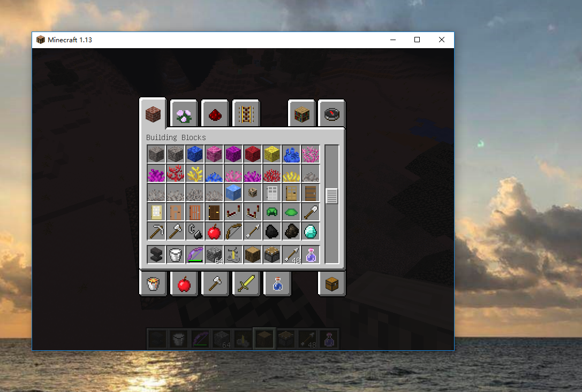Click the flint and steel item
The image size is (582, 392).
point(195,231)
